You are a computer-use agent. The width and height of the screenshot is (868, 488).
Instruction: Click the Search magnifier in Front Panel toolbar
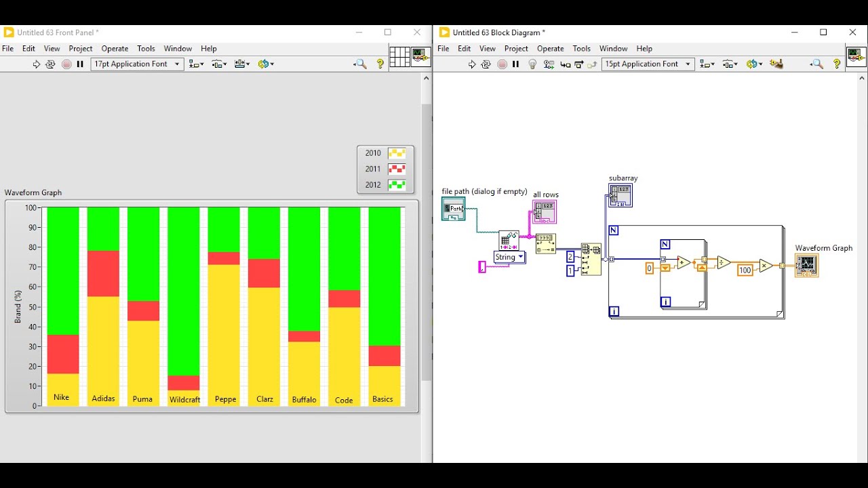point(360,64)
